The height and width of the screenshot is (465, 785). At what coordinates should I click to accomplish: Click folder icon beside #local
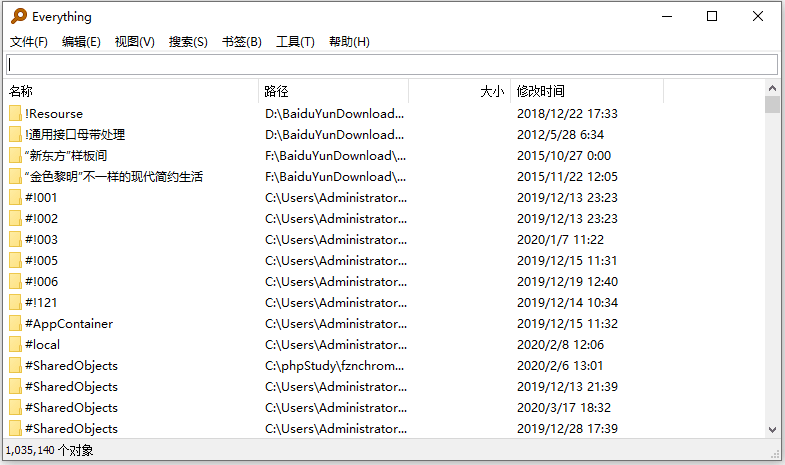coord(15,345)
